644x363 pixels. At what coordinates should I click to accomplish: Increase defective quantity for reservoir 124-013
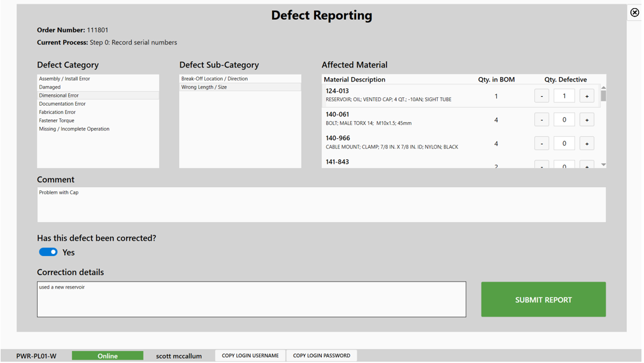(587, 96)
